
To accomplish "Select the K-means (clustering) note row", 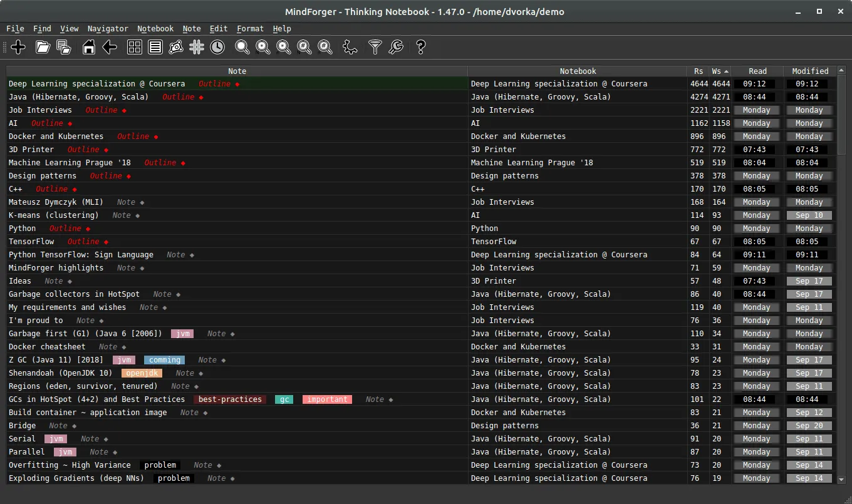I will coord(421,215).
